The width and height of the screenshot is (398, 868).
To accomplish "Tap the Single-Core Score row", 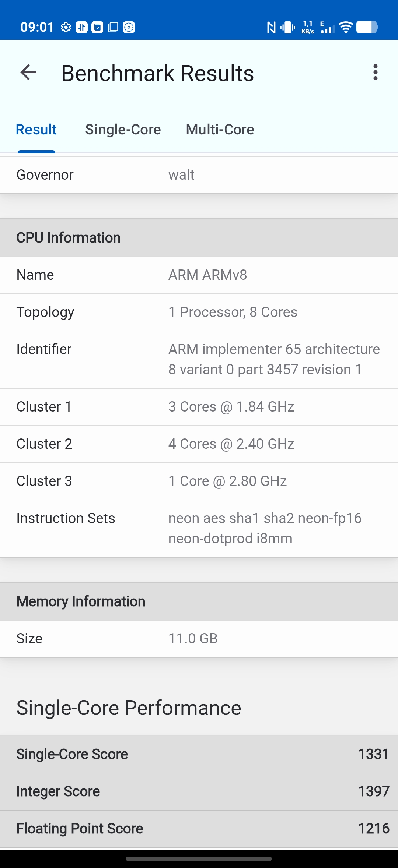I will [199, 754].
